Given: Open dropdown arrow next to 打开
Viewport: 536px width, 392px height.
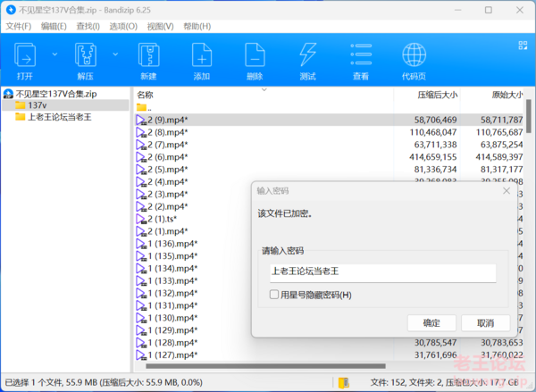Looking at the screenshot, I should pos(54,54).
